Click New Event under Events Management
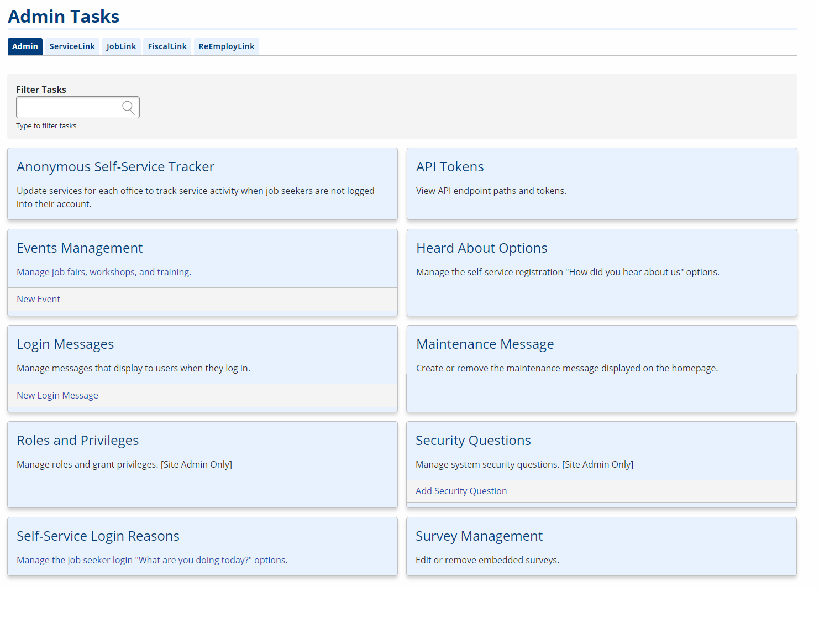840x618 pixels. pos(38,299)
